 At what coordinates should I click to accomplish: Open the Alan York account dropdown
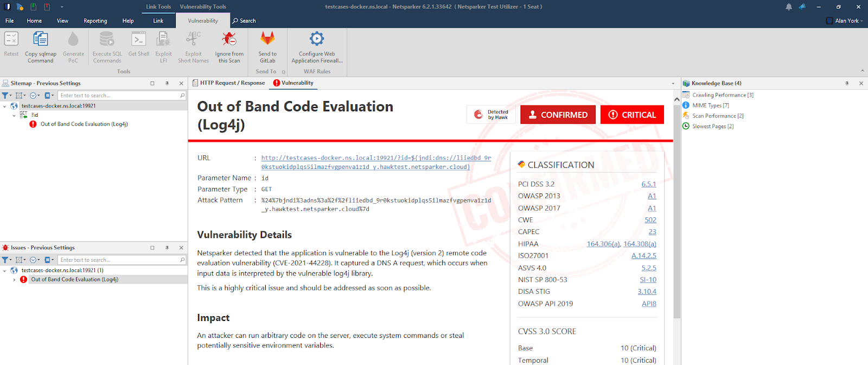[x=845, y=21]
